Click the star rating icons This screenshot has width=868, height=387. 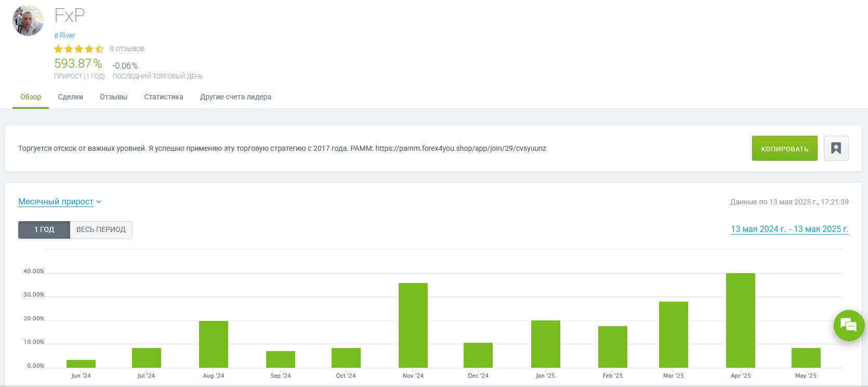click(78, 49)
